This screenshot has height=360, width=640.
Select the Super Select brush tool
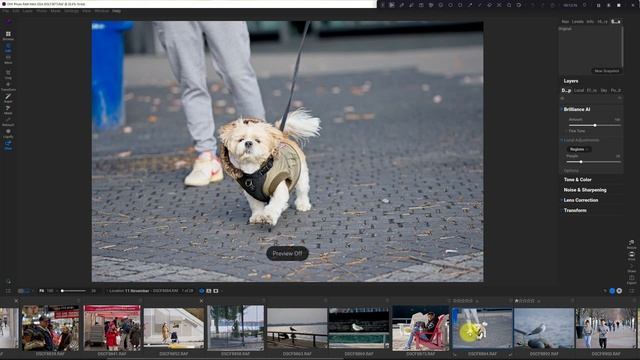click(x=8, y=98)
